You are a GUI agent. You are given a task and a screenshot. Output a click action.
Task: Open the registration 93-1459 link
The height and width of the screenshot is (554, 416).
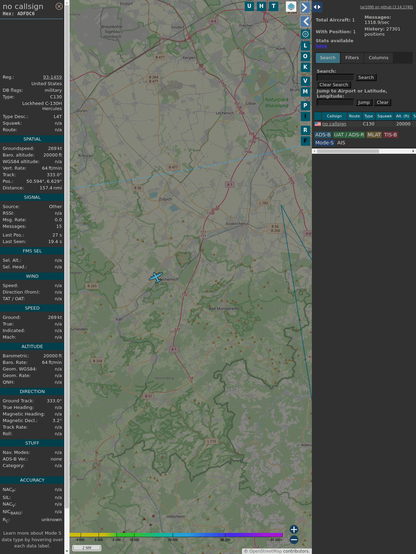pyautogui.click(x=52, y=77)
